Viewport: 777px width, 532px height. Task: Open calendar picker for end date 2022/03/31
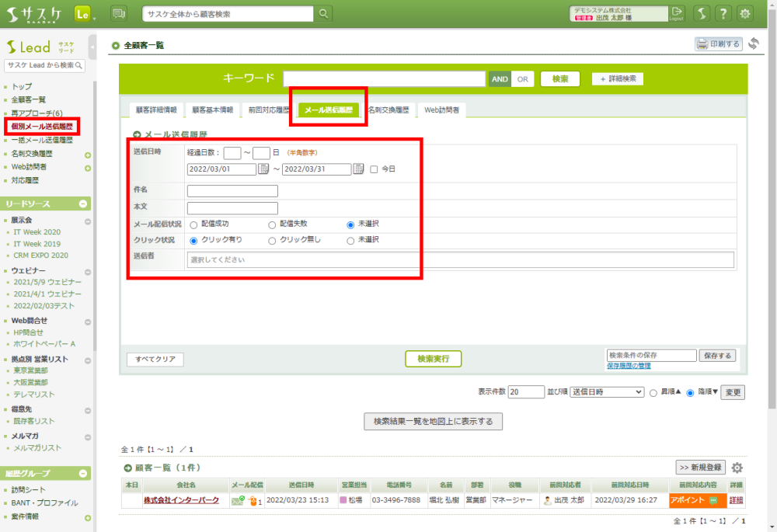(x=358, y=169)
